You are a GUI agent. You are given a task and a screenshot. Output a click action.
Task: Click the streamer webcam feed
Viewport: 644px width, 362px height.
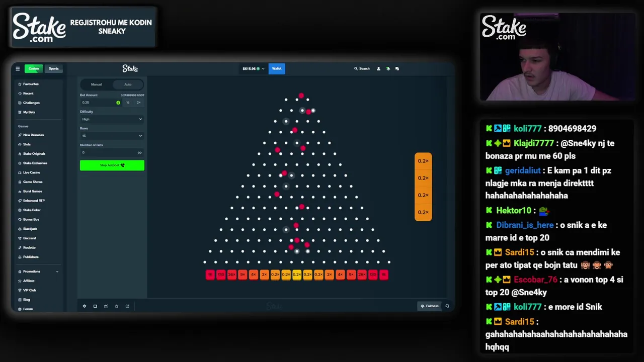pyautogui.click(x=557, y=56)
